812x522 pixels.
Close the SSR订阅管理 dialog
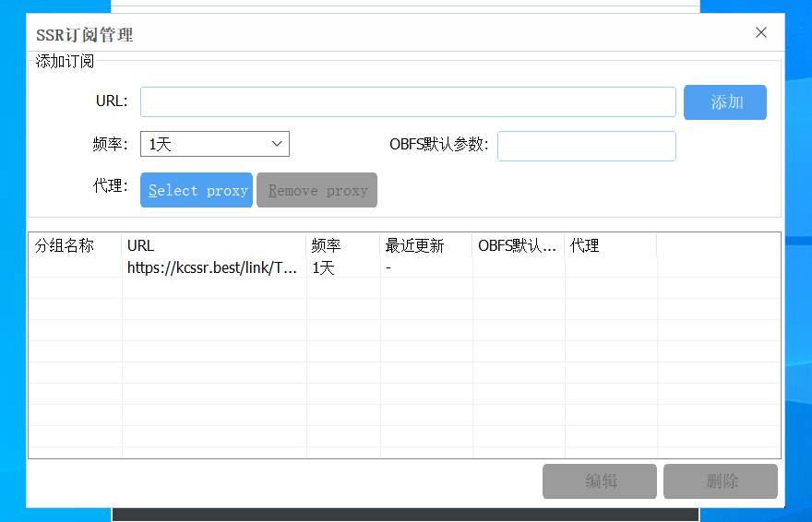coord(761,33)
